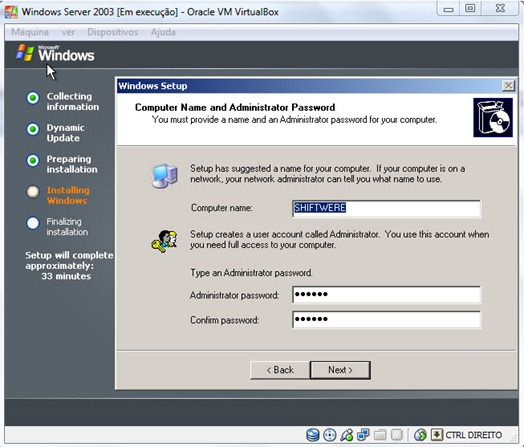524x447 pixels.
Task: Click the Back button in Windows Setup
Action: [280, 370]
